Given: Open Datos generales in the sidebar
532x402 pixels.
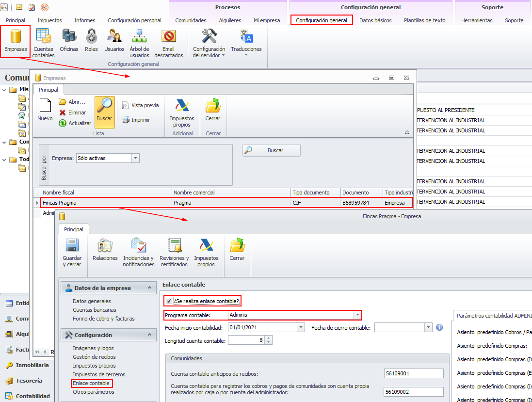Looking at the screenshot, I should pos(92,301).
